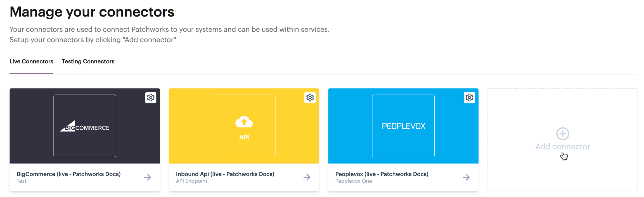Select the Live Connectors tab
Viewport: 644px width, 197px height.
tap(31, 61)
